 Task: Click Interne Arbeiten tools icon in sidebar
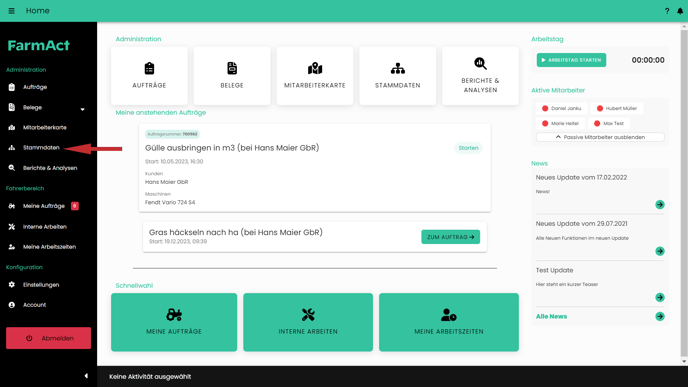pos(12,226)
